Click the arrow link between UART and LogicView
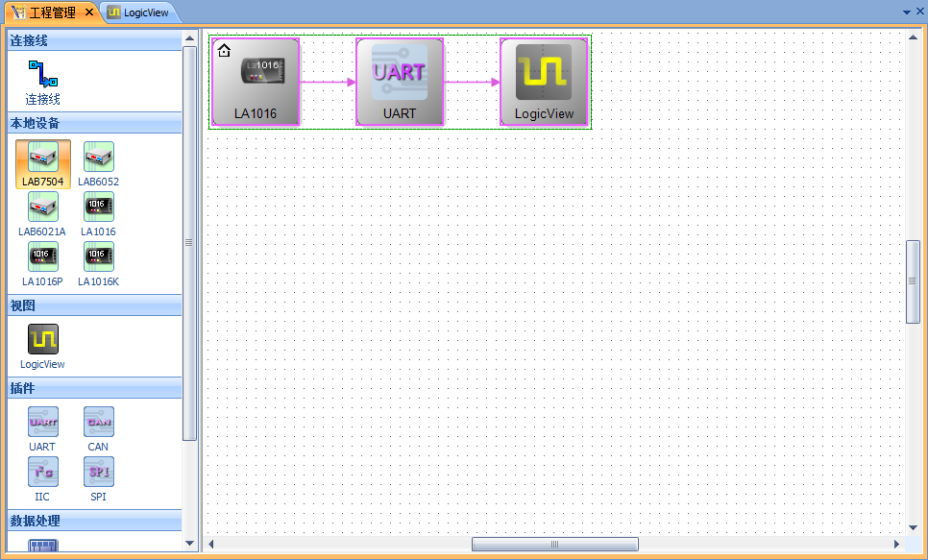 (472, 83)
